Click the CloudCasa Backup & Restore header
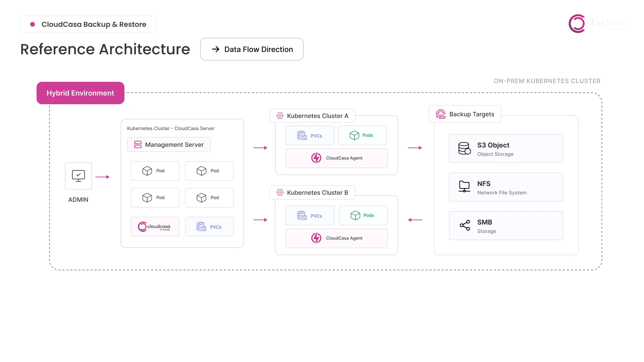The image size is (644, 362). coord(94,24)
